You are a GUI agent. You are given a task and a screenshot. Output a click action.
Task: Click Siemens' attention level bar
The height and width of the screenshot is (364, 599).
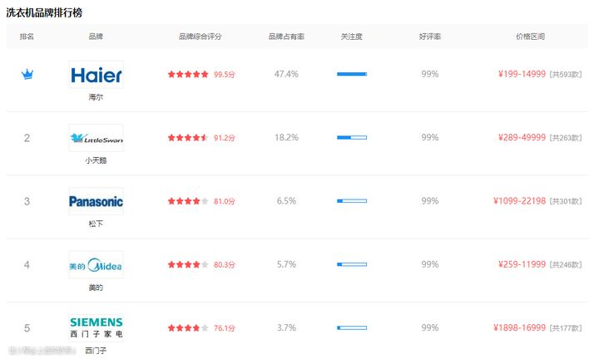[x=352, y=327]
